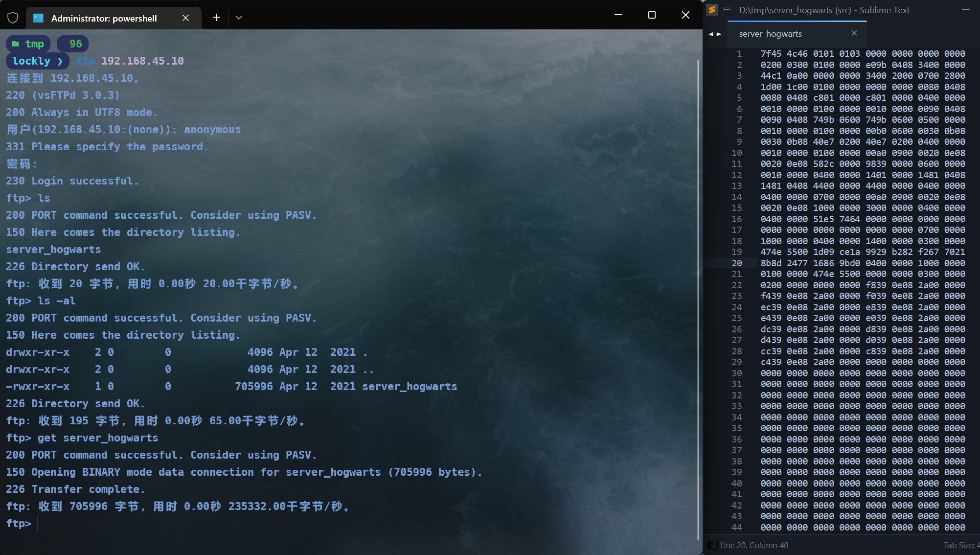Close the terminal window
Screen dimensions: 980x555
click(685, 15)
